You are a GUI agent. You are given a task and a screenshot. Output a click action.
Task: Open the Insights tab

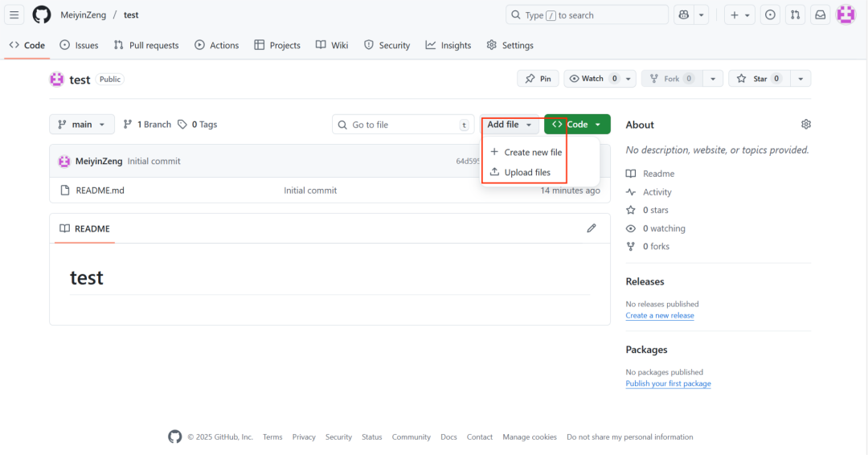448,45
